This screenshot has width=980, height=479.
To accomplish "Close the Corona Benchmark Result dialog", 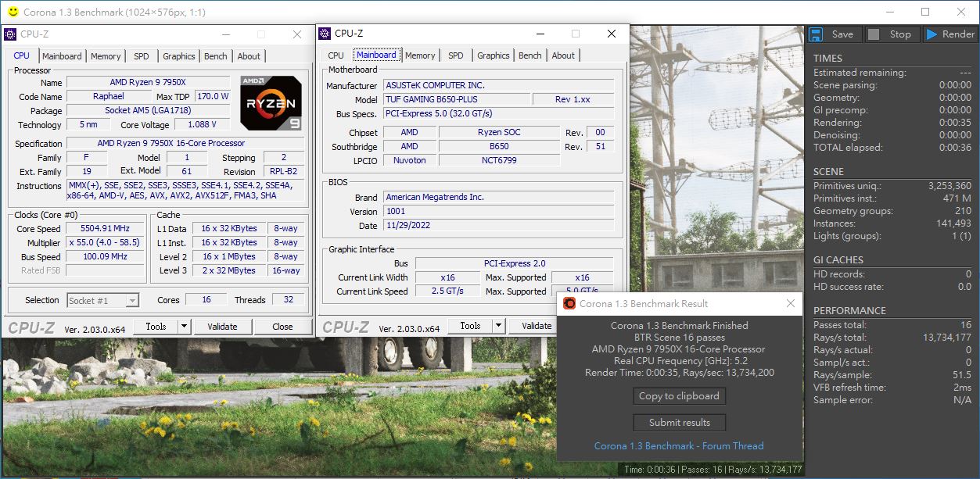I will [x=791, y=303].
